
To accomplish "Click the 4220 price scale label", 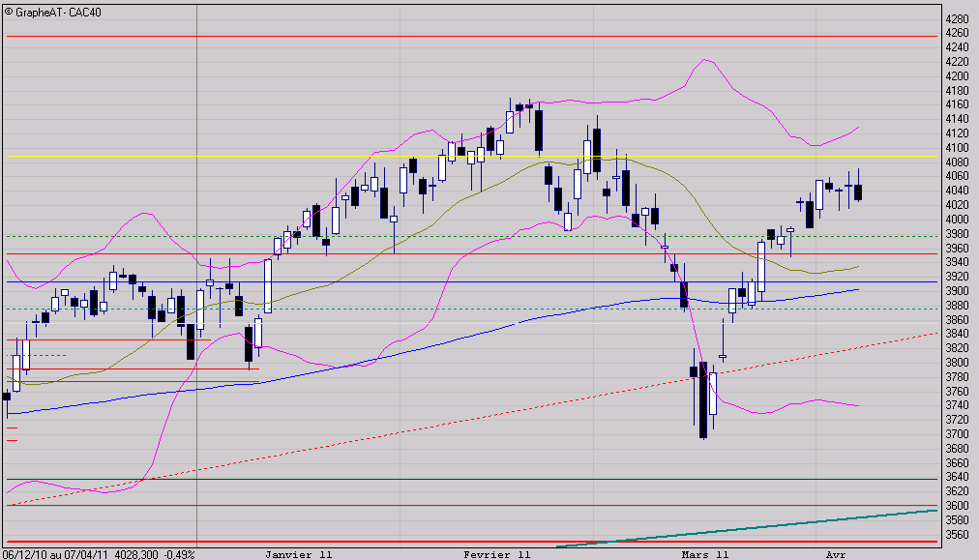I will 957,62.
